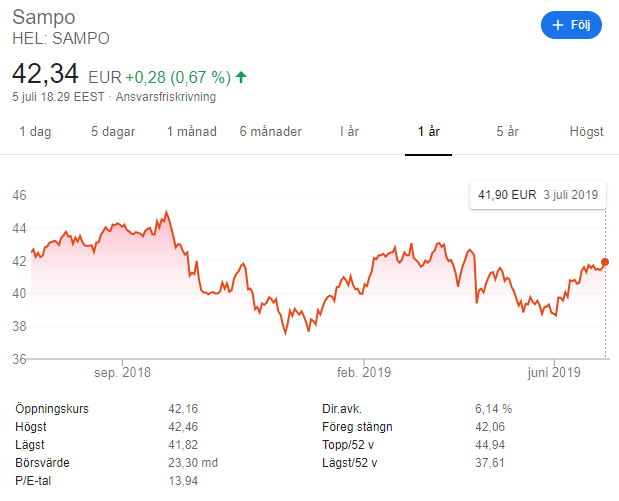Click the 42,34 current price
The width and height of the screenshot is (619, 501).
coord(45,74)
